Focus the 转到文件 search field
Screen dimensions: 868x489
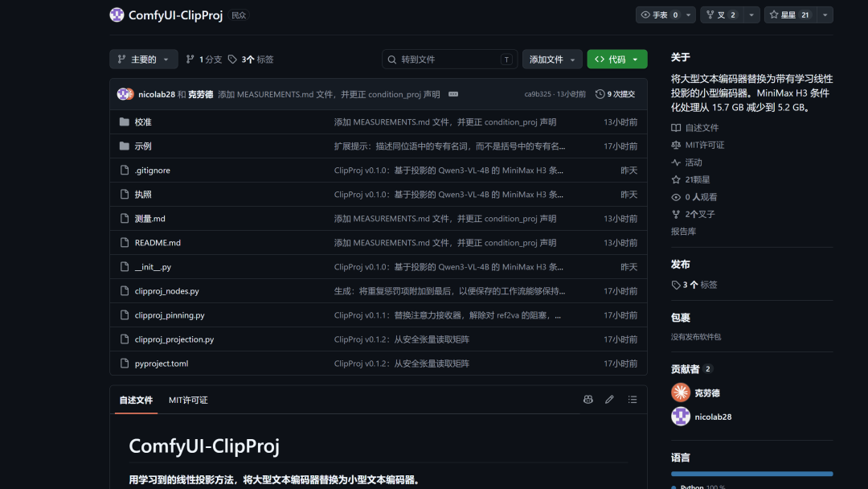point(449,60)
